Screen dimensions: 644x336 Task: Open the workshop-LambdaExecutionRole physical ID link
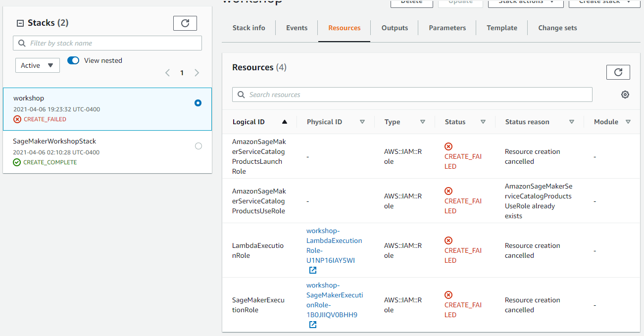(335, 245)
